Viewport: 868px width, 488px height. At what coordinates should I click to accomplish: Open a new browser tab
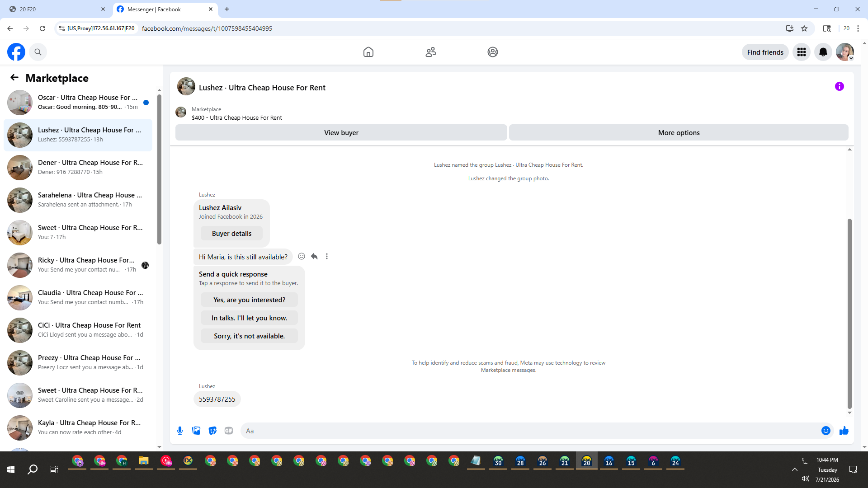point(227,9)
